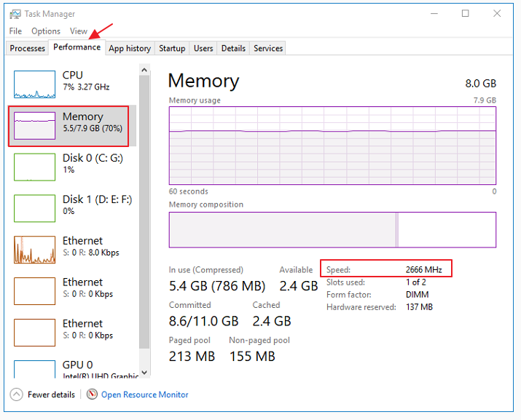This screenshot has width=521, height=420.
Task: Click the sidebar scroll up arrow
Action: coord(144,70)
